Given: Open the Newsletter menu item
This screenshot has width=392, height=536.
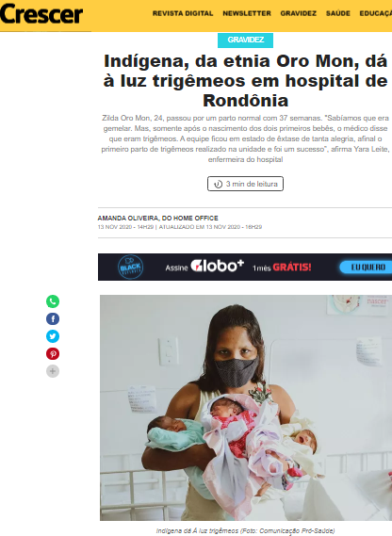Looking at the screenshot, I should tap(247, 13).
